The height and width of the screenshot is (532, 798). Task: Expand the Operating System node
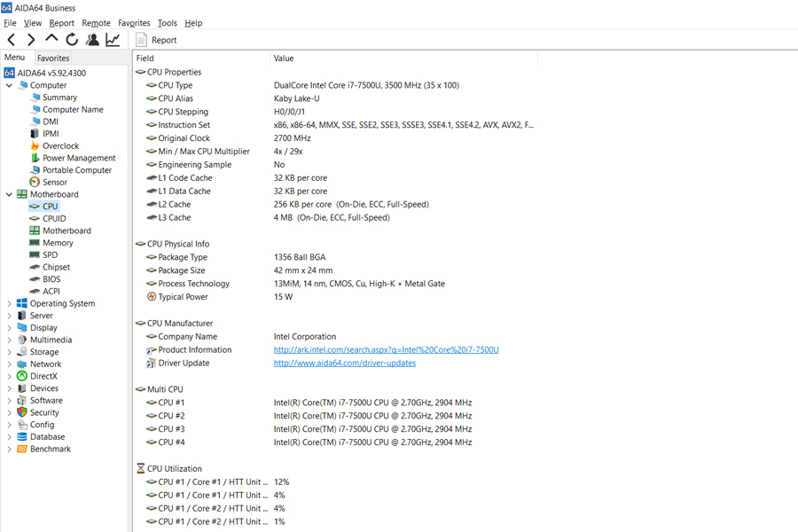[9, 303]
